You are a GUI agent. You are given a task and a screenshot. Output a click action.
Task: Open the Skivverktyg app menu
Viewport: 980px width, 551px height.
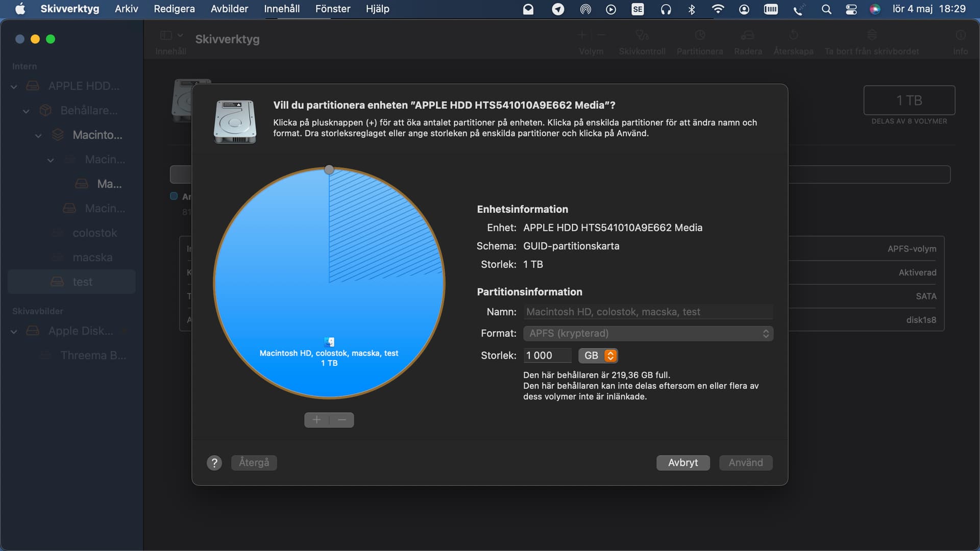70,9
